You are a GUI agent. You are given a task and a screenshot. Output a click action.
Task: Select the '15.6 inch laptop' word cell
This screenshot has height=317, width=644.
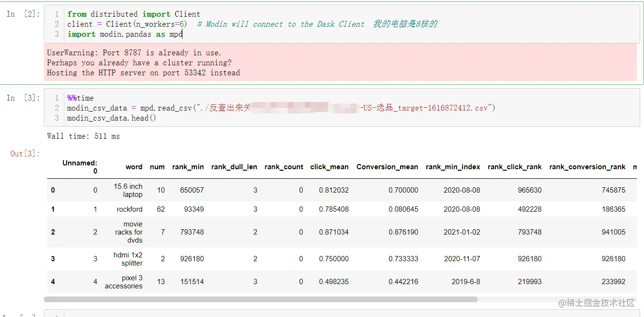click(128, 190)
